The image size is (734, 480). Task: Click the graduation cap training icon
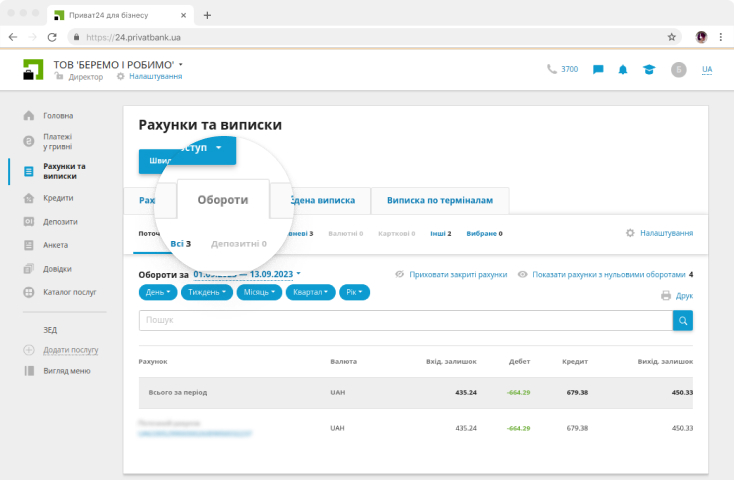point(648,70)
